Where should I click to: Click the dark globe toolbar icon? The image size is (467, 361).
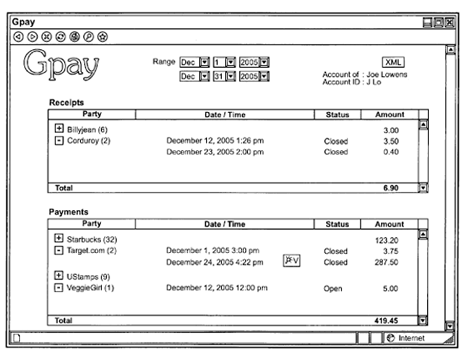[74, 37]
